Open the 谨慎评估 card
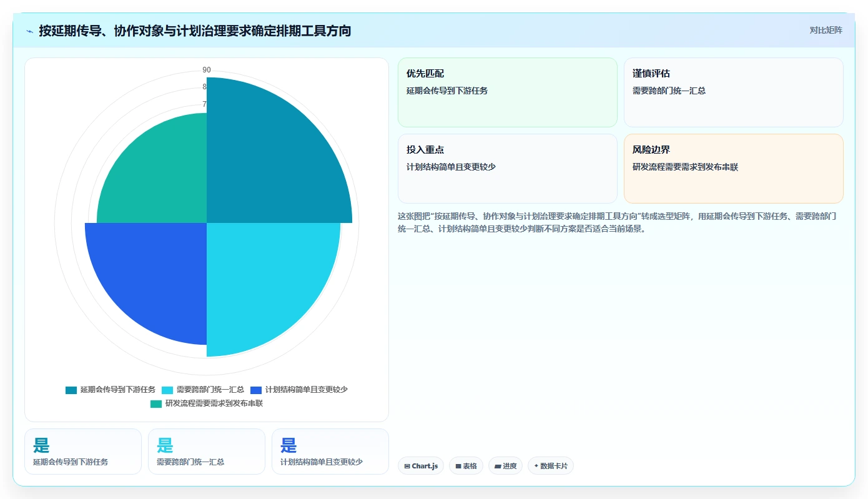 pos(734,92)
